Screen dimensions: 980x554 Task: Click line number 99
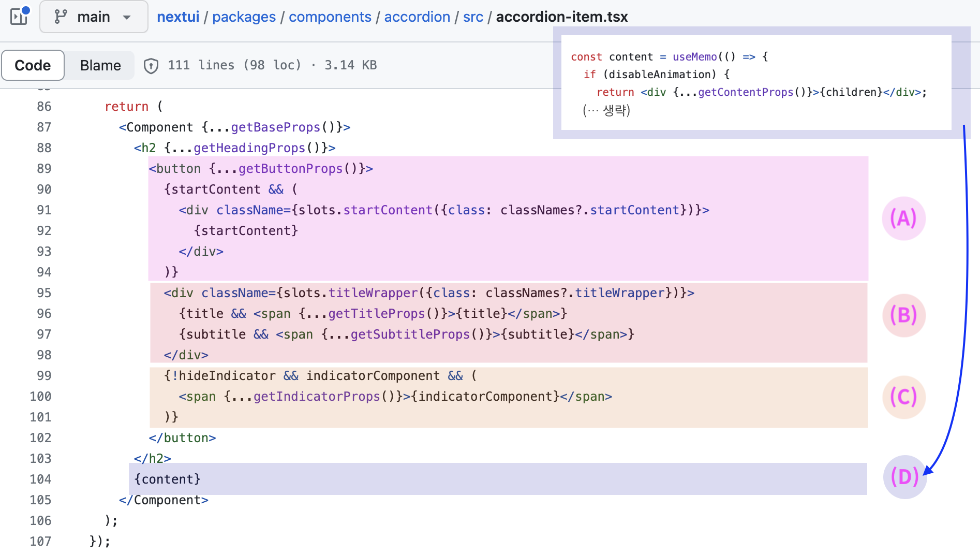pyautogui.click(x=44, y=376)
